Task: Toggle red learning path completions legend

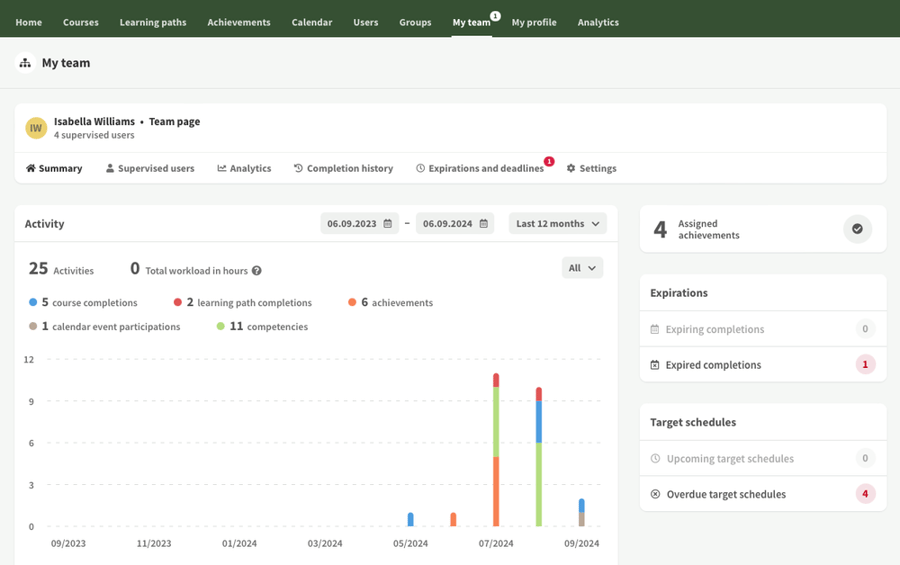Action: [x=243, y=302]
